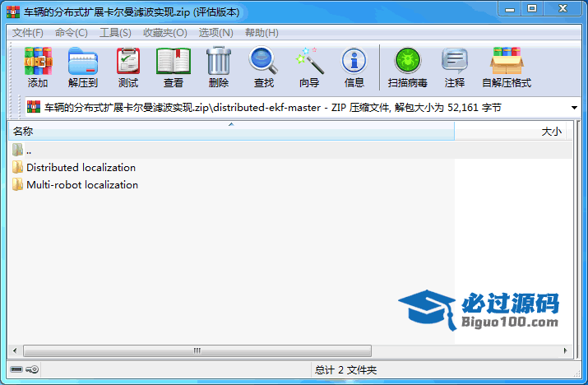Viewport: 588px width, 385px height.
Task: Click the horizontal scrollbar thumb
Action: pyautogui.click(x=197, y=350)
